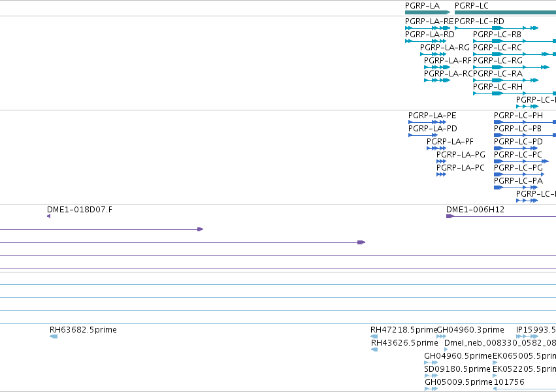
Task: Select the PGRP-LC gene label
Action: [471, 6]
